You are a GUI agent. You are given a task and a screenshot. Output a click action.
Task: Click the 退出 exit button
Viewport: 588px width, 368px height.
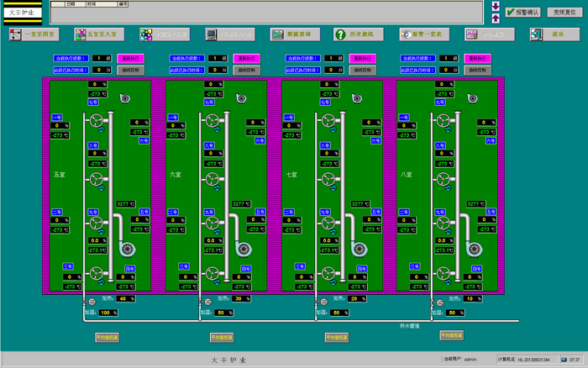(x=554, y=34)
